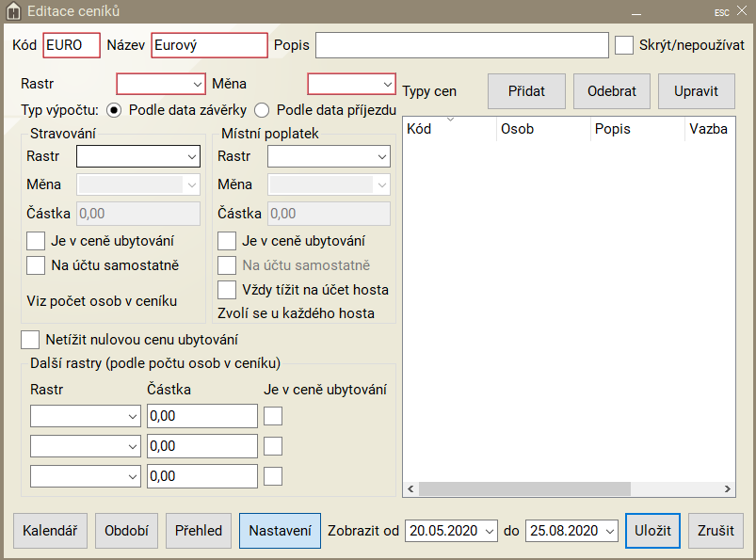The image size is (756, 560).
Task: Click the Popis text field
Action: click(461, 45)
